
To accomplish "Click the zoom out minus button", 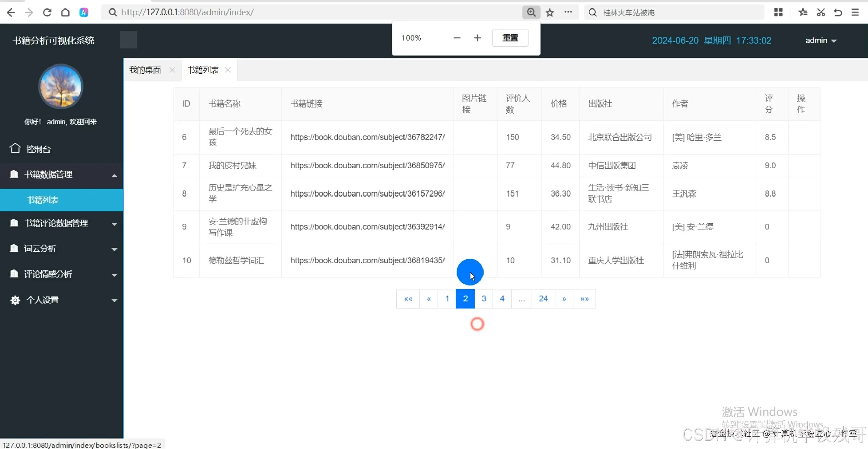I will tap(457, 38).
